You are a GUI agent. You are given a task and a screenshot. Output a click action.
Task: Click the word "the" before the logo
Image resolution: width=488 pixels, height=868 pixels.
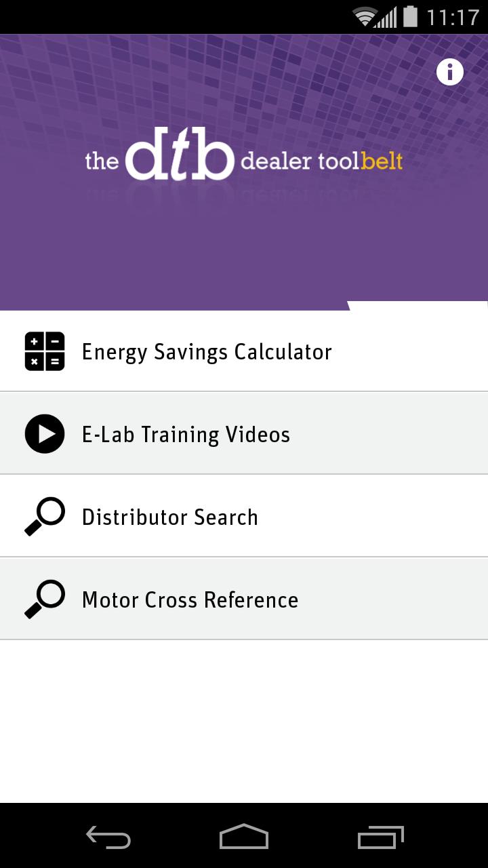[x=102, y=161]
